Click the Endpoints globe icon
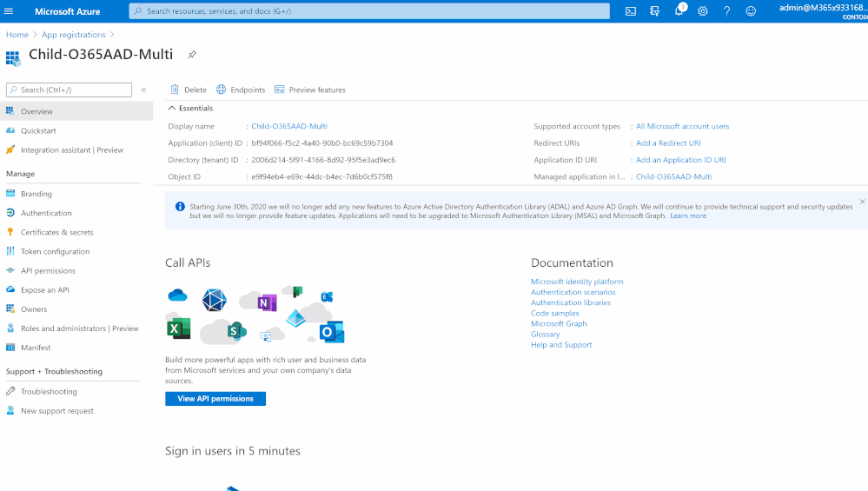The height and width of the screenshot is (491, 868). point(221,90)
